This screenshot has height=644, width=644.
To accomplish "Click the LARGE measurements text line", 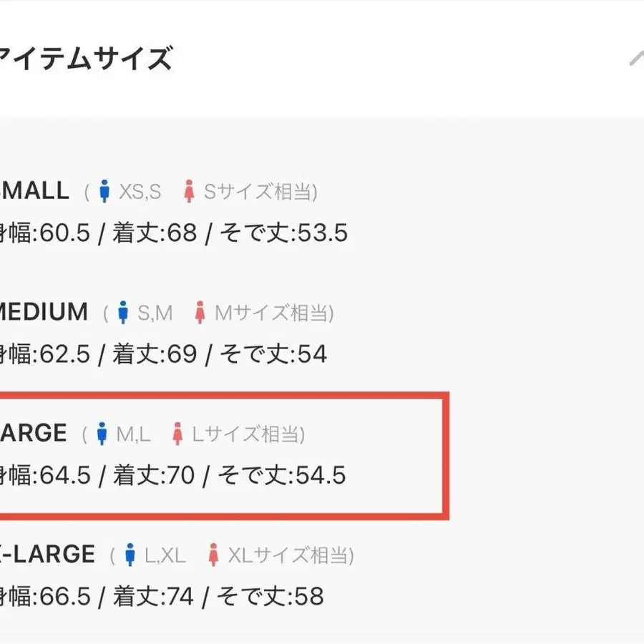I will [x=172, y=474].
